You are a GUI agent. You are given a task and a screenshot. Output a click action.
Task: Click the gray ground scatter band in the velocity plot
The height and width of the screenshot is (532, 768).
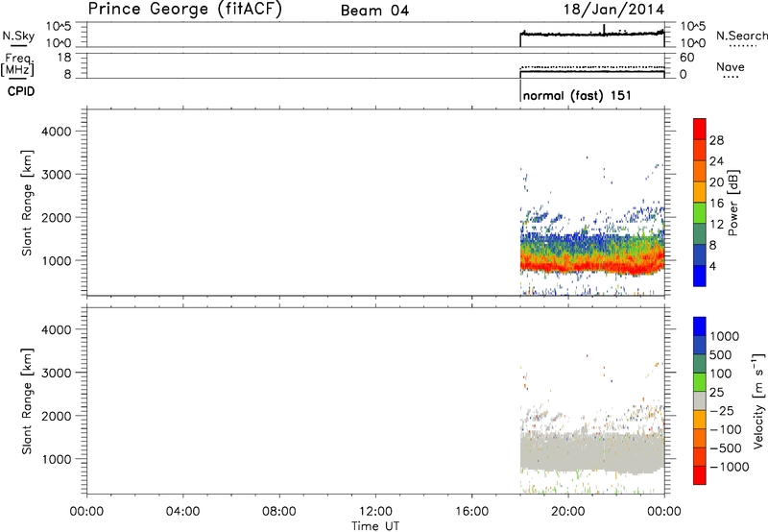(591, 453)
